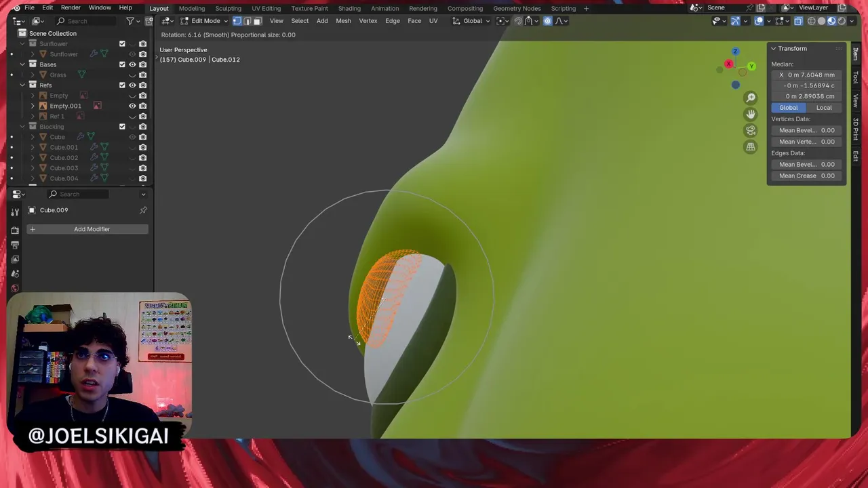Click new collection icon in outliner header
Screen dimensions: 868x488
pos(149,21)
